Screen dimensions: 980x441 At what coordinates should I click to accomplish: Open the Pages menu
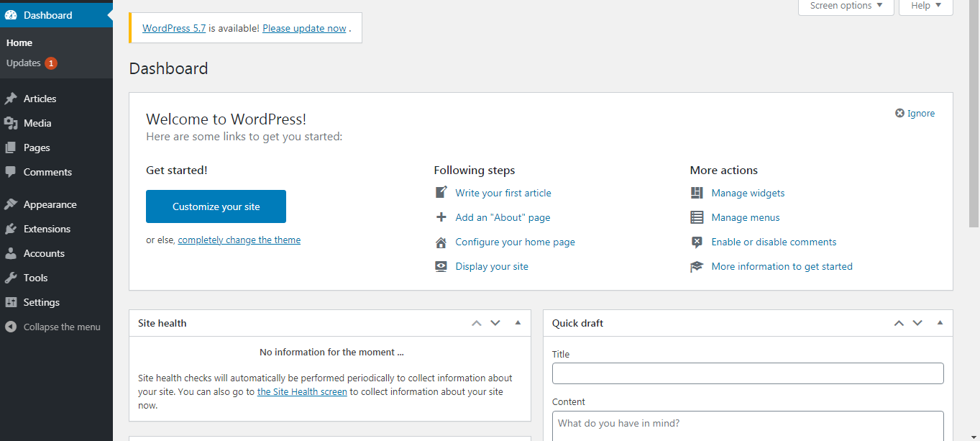(56, 147)
